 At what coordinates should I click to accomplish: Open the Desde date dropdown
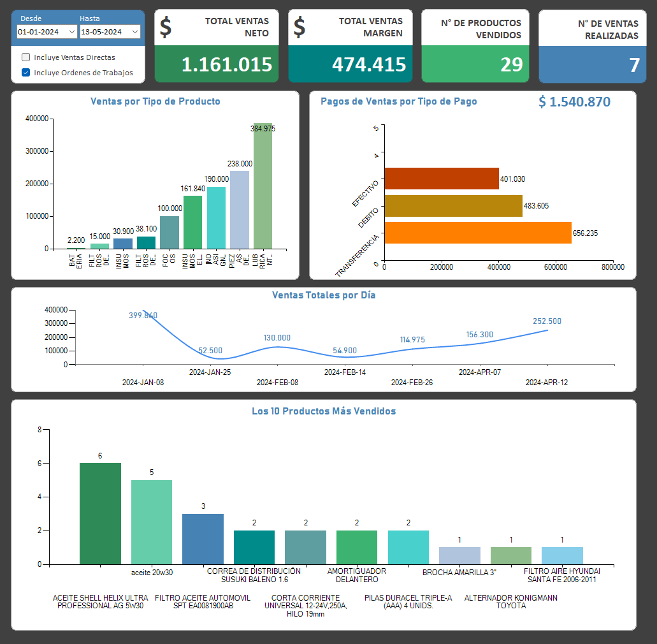(73, 32)
